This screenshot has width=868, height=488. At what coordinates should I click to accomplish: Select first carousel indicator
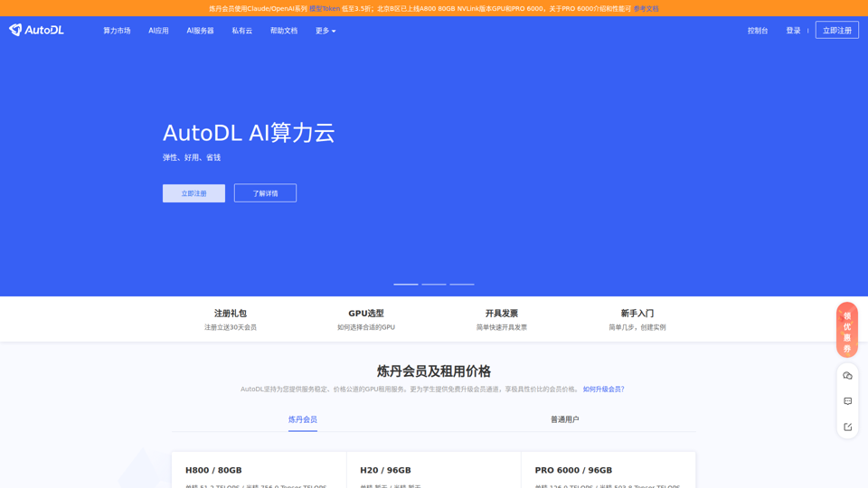pyautogui.click(x=406, y=284)
